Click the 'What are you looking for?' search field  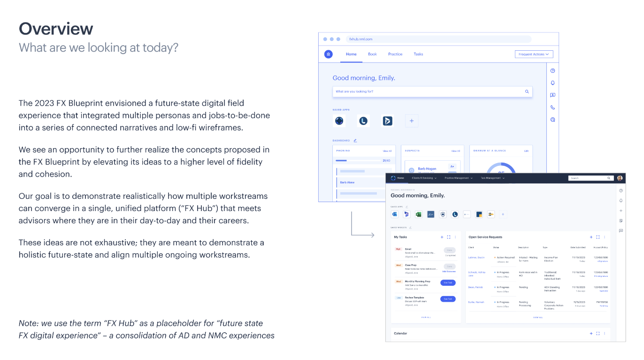432,92
